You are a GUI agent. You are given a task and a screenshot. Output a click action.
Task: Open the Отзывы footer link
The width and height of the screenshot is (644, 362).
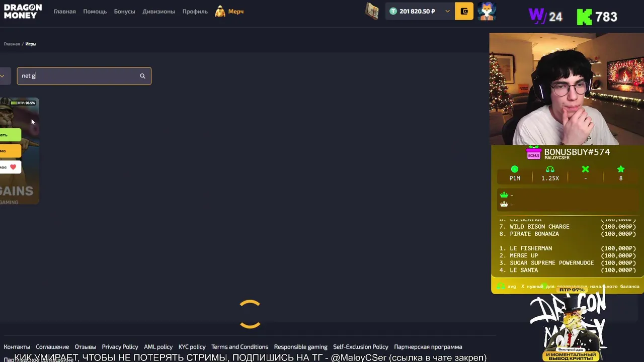point(85,347)
